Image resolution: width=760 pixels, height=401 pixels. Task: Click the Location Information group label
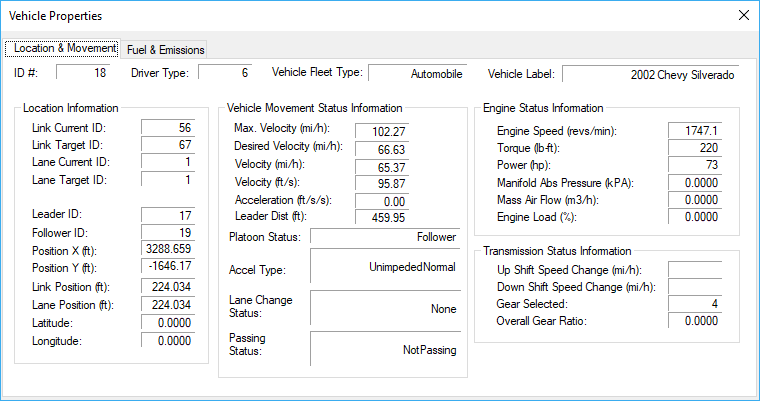tap(71, 108)
